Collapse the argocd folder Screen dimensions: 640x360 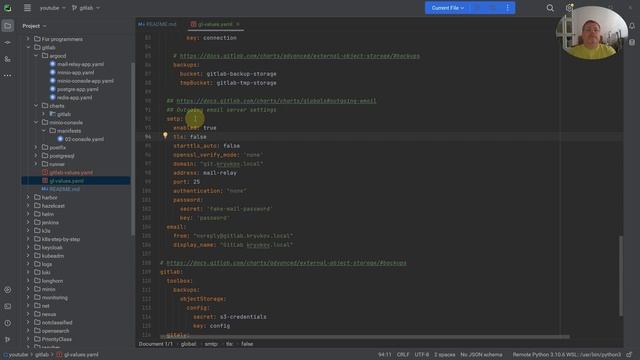click(36, 56)
